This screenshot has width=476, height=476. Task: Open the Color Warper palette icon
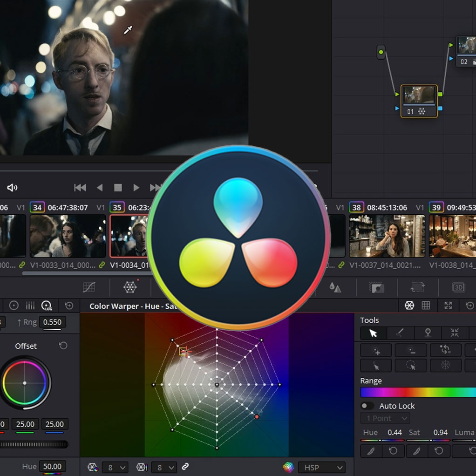[130, 287]
